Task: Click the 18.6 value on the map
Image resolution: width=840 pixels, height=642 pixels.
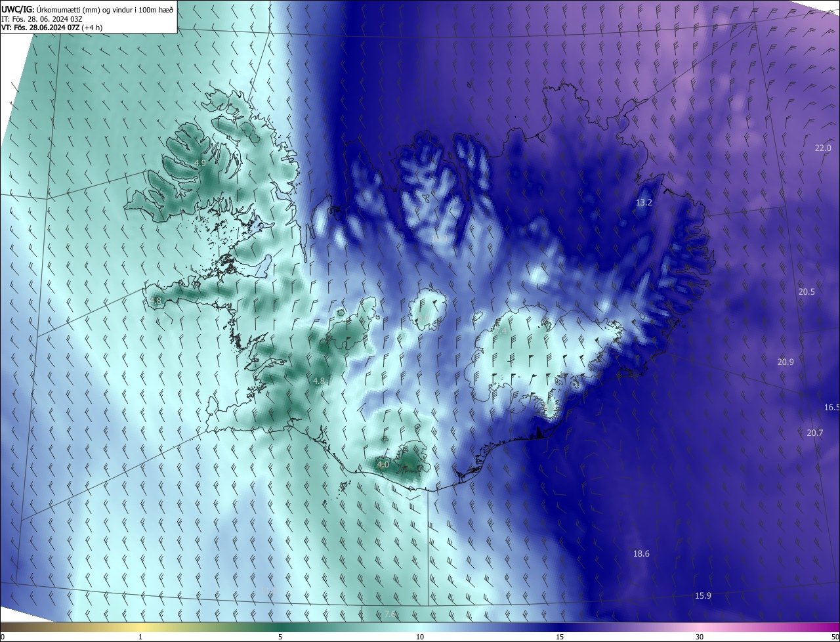Action: tap(641, 554)
